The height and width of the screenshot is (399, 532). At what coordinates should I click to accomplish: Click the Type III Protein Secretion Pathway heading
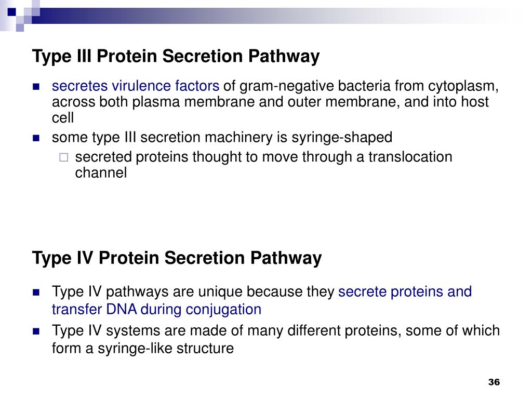176,56
